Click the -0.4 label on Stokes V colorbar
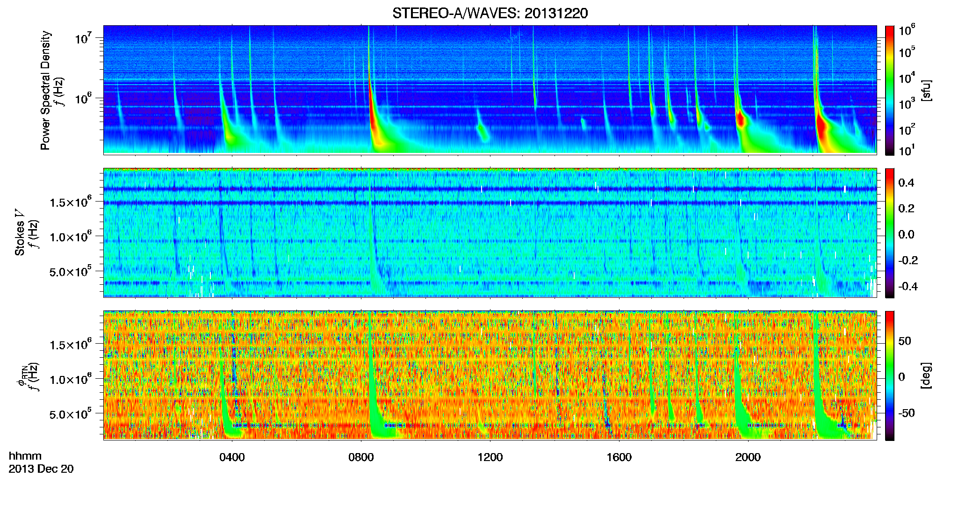 coord(908,286)
